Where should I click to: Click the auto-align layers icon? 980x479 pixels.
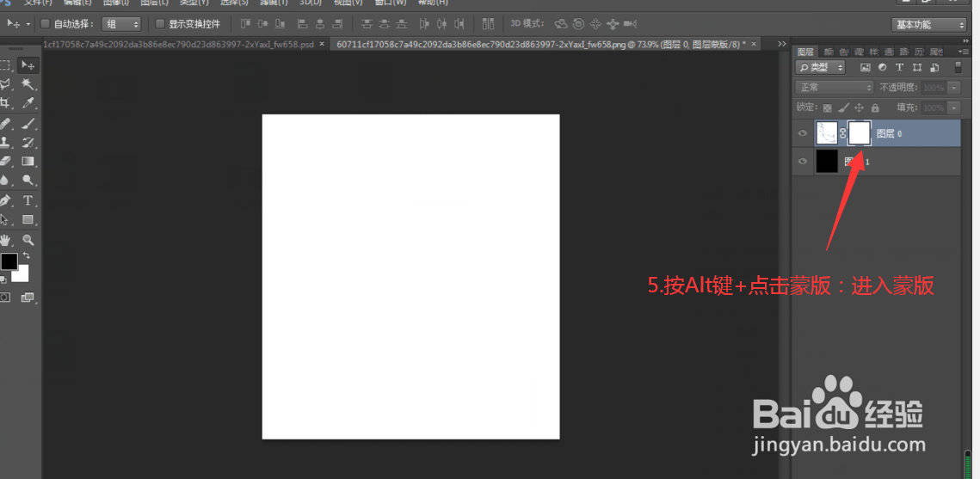point(489,24)
